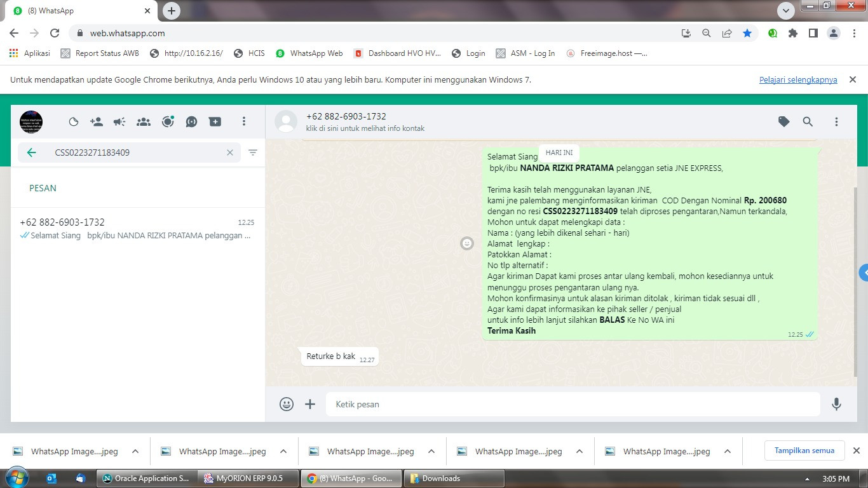Switch to Oracle Application taskbar window
868x488 pixels.
tap(146, 478)
